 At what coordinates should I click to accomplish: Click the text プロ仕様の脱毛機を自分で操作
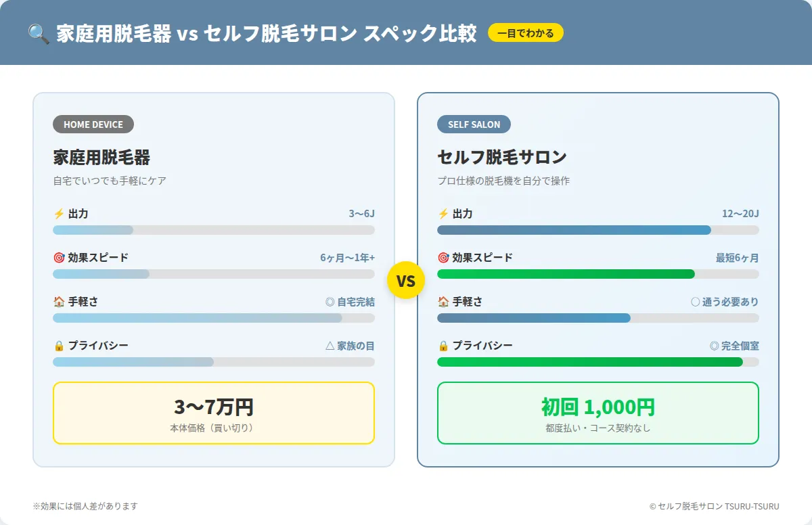503,181
